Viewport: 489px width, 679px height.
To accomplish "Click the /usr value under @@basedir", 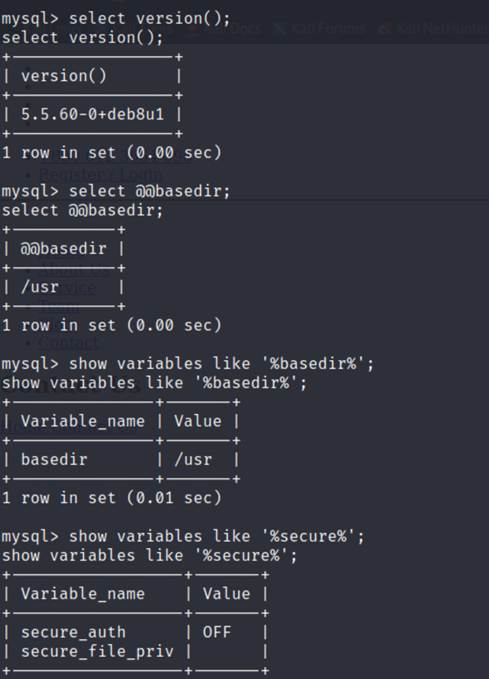I will click(40, 287).
